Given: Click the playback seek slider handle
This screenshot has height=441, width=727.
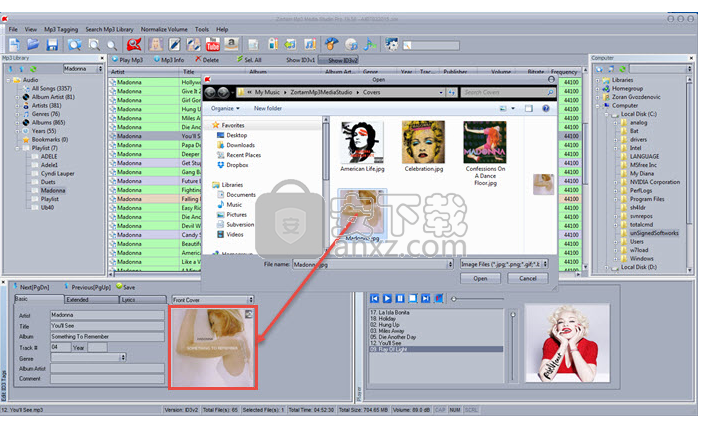Looking at the screenshot, I should click(454, 299).
